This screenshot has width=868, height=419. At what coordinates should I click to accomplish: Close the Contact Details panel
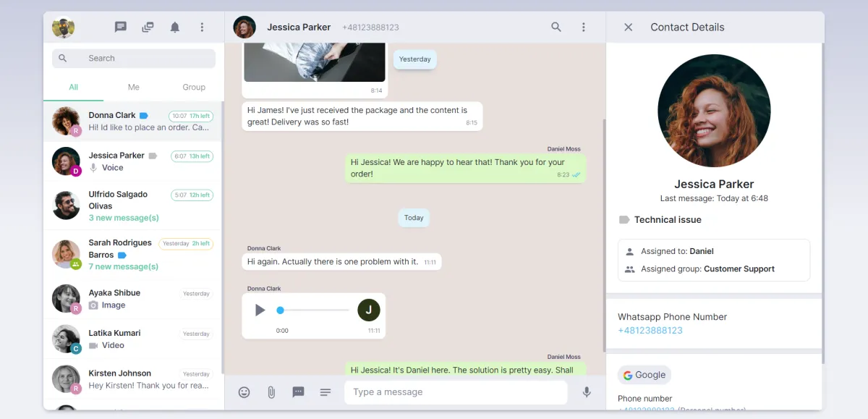629,27
